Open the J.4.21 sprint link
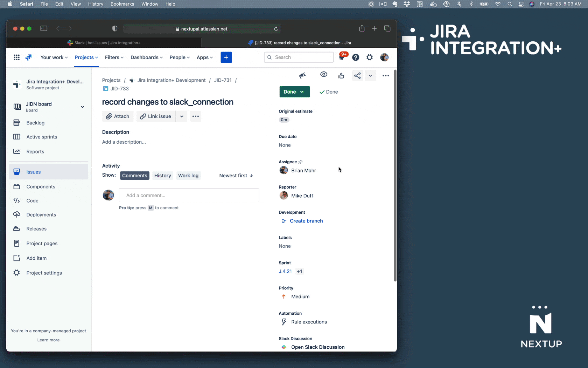Viewport: 588px width, 368px height. tap(285, 271)
